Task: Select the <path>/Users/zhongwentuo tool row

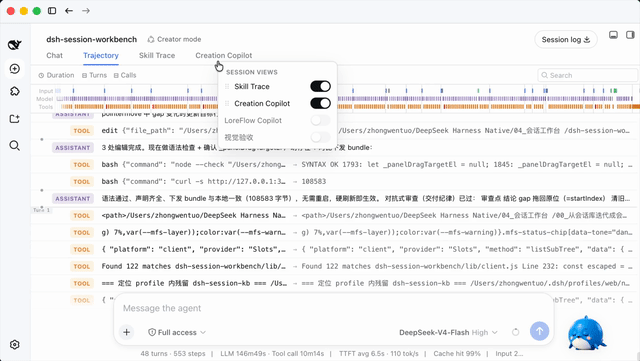Action: tap(335, 216)
